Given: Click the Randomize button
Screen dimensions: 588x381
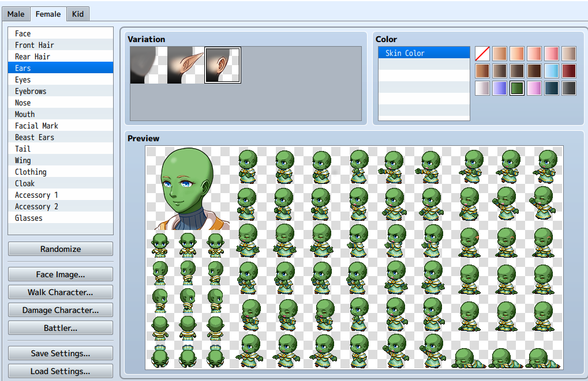Looking at the screenshot, I should 61,249.
